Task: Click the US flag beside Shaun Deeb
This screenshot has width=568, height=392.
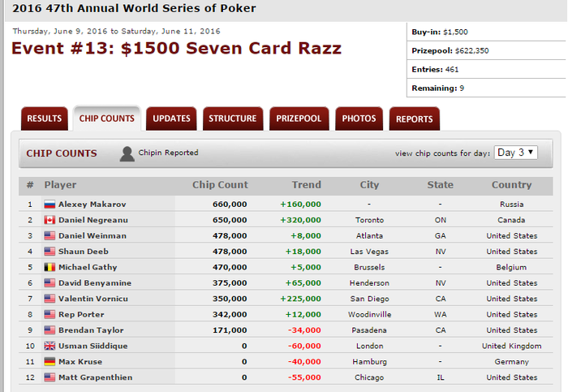Action: 49,252
